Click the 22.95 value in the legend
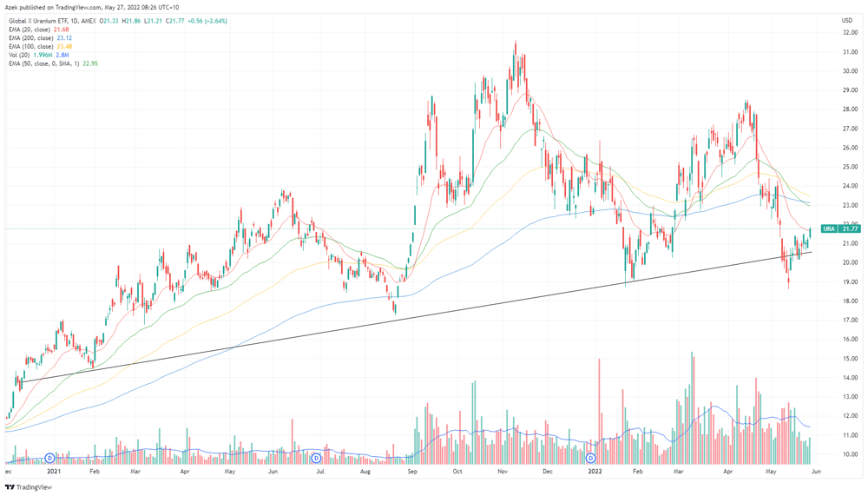The width and height of the screenshot is (868, 496). 90,63
